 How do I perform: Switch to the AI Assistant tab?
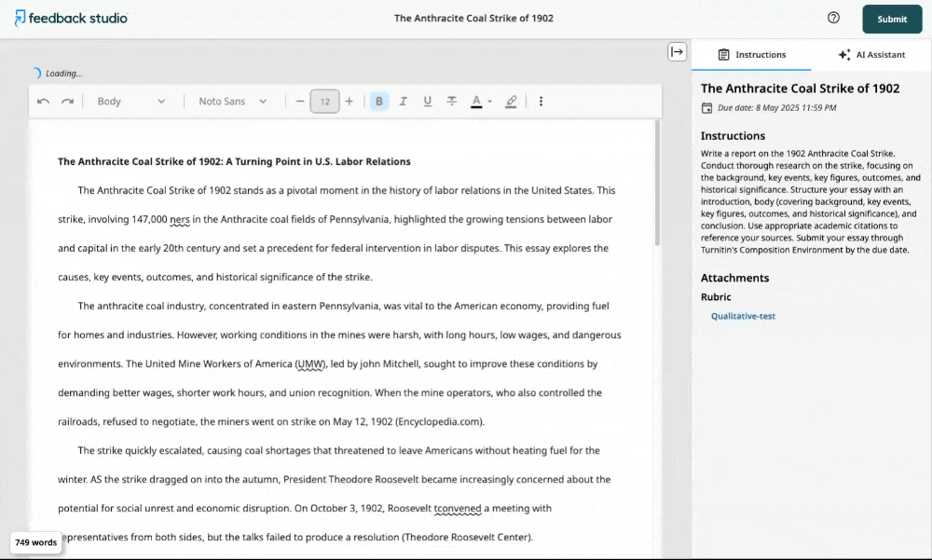pyautogui.click(x=871, y=55)
